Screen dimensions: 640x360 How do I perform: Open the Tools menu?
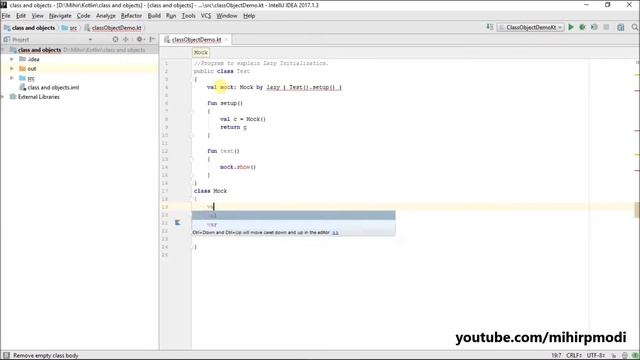click(x=188, y=16)
